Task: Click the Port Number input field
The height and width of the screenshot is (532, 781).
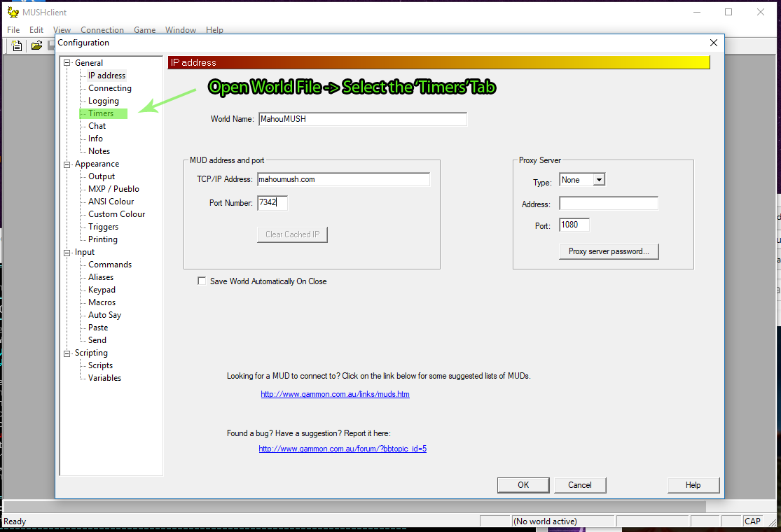Action: click(272, 203)
